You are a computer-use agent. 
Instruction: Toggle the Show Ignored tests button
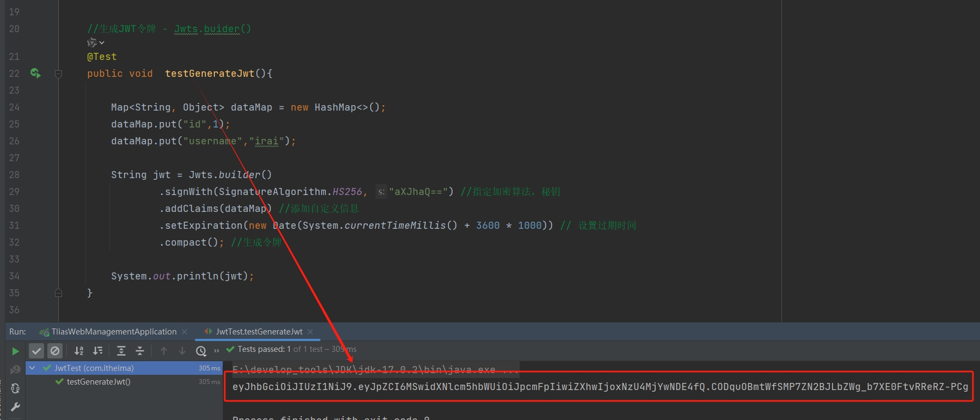tap(55, 351)
